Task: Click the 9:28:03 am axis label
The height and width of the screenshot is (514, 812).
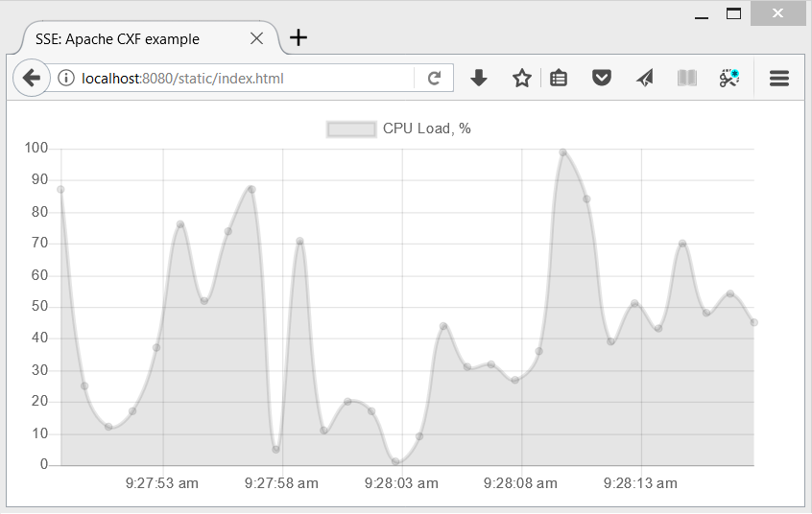Action: point(401,483)
